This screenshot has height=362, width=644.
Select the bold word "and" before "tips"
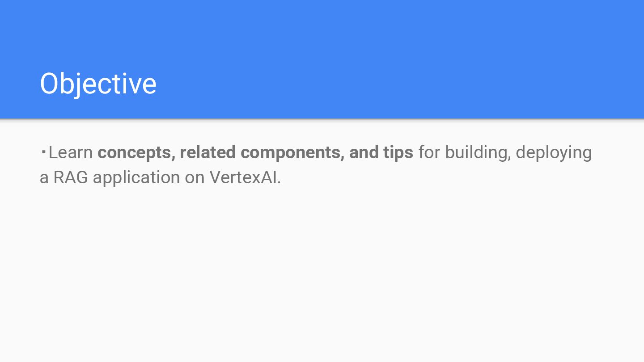point(364,152)
